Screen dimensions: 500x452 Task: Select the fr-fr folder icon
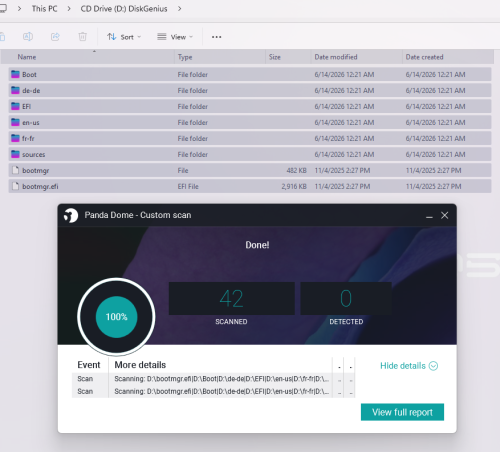coord(15,138)
